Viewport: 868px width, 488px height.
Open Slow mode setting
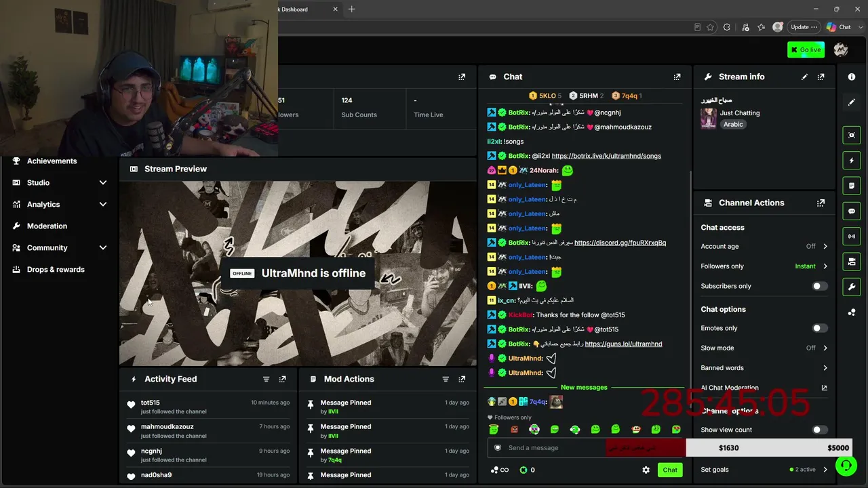point(764,348)
